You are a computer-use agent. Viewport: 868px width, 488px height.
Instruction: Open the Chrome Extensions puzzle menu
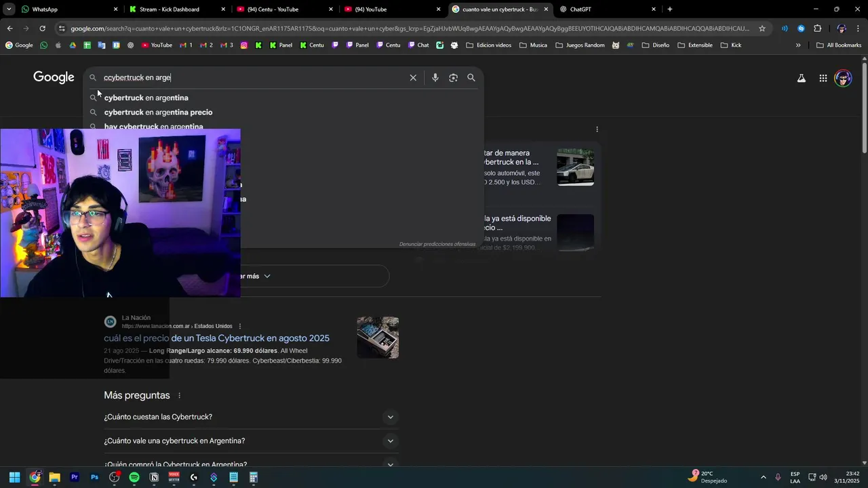(x=817, y=28)
